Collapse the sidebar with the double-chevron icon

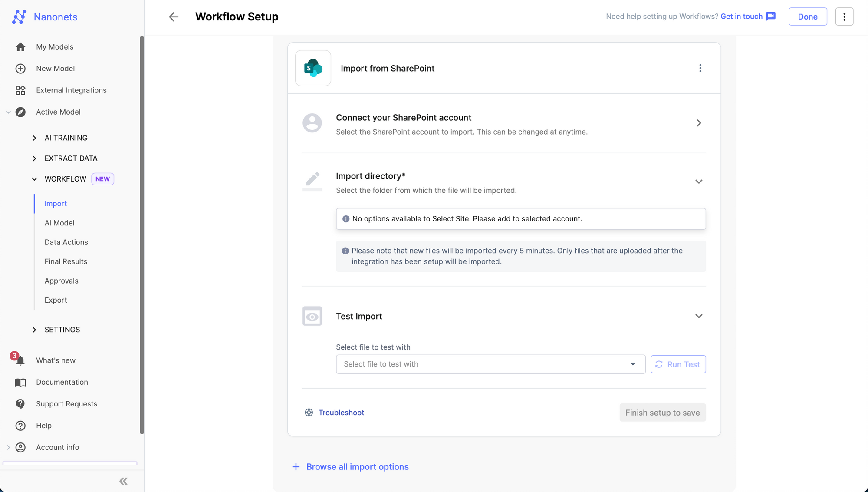pyautogui.click(x=123, y=481)
